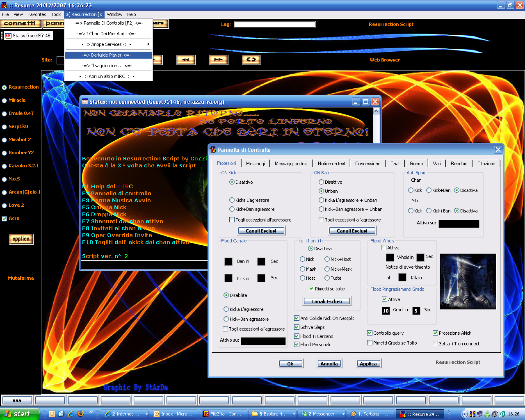This screenshot has height=420, width=525.
Task: Uncheck Anti Collide Nick On Netsplit
Action: pos(297,318)
